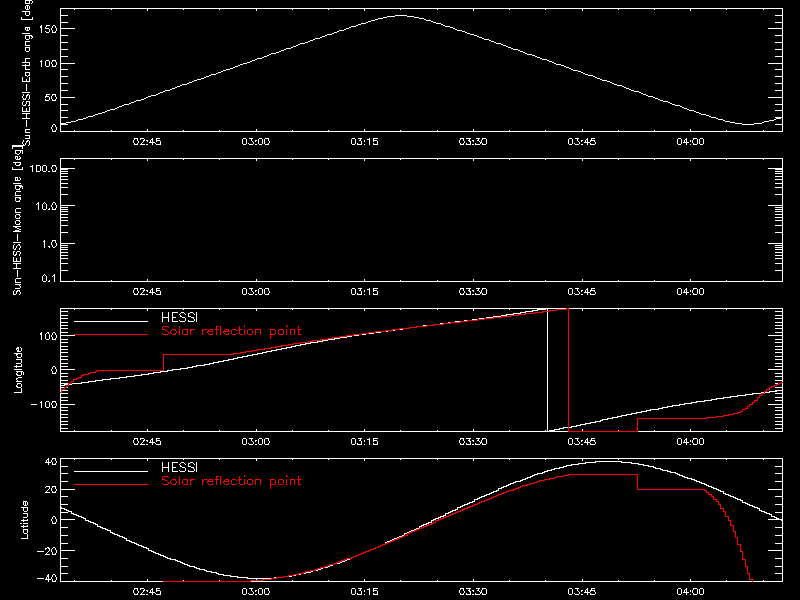The height and width of the screenshot is (600, 800).
Task: Click the Sun-HESSI-Moon angle axis label
Action: click(x=17, y=220)
